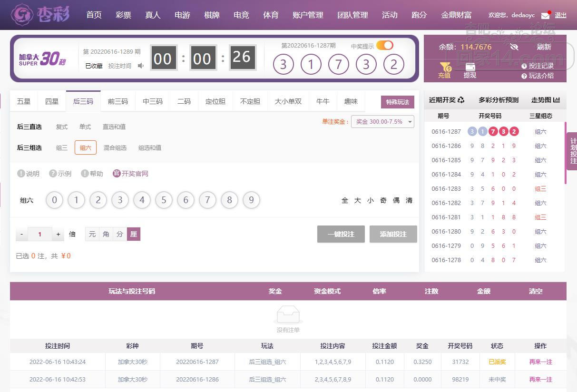The image size is (577, 392).
Task: Click 奇 to select odd numbers
Action: coord(383,200)
